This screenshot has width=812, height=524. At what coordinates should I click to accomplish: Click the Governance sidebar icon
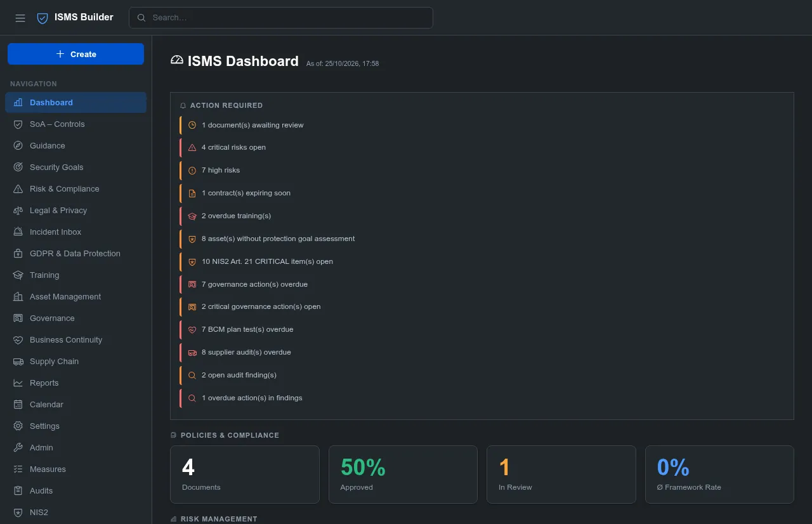coord(18,318)
